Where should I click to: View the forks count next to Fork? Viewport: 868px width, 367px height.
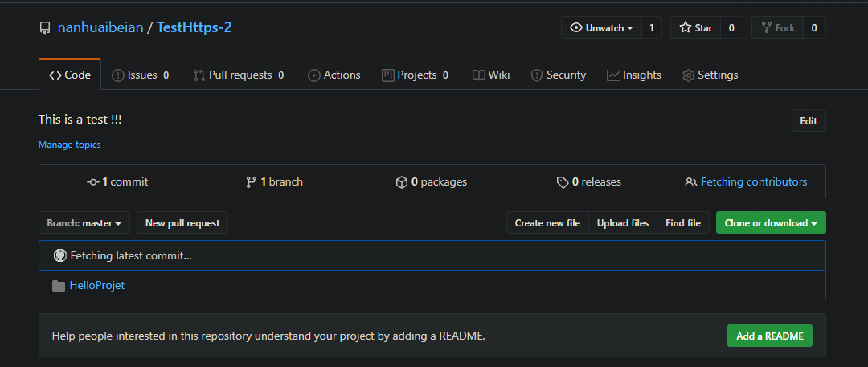click(x=813, y=27)
